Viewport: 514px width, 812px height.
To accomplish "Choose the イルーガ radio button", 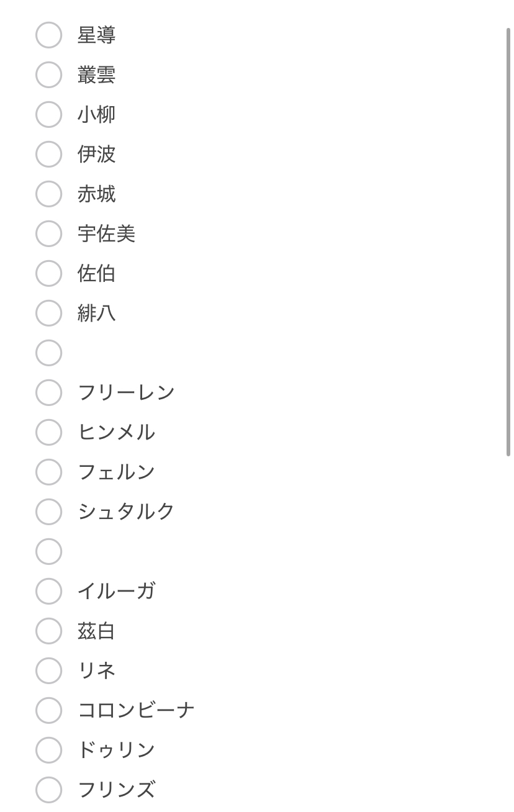I will coord(48,591).
